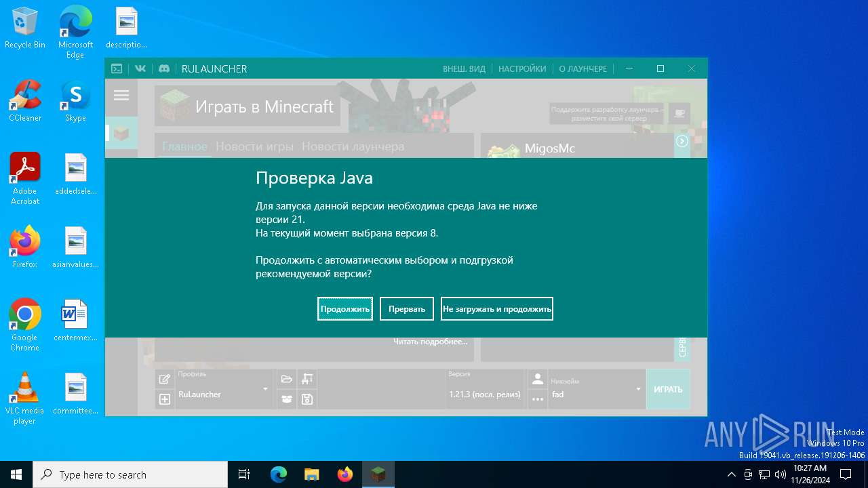The image size is (868, 488).
Task: Select the addedsele image file on desktop
Action: pyautogui.click(x=75, y=174)
